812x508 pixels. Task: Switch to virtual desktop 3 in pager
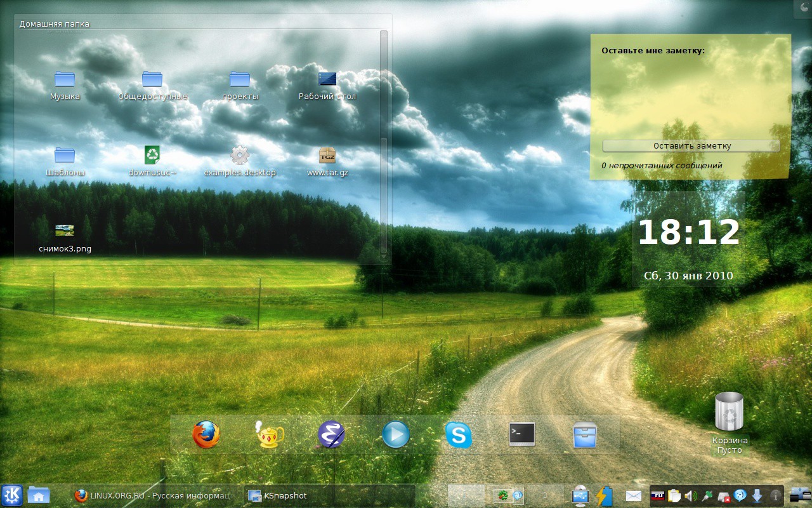[x=545, y=495]
